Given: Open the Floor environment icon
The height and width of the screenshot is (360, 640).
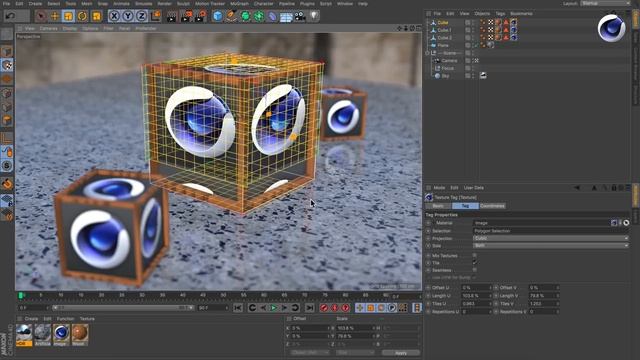Looking at the screenshot, I should (286, 17).
